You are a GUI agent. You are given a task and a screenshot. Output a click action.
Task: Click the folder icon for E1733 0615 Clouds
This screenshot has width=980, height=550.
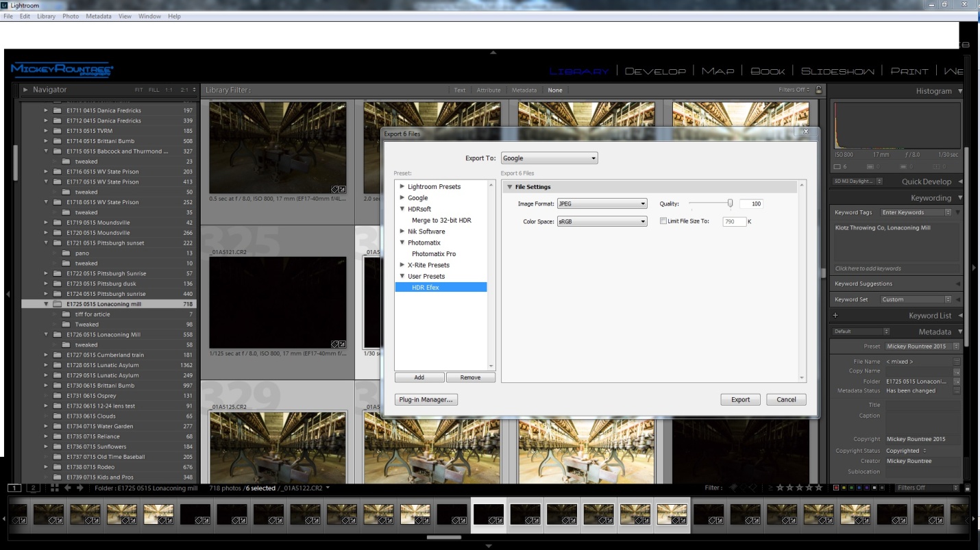pos(58,416)
